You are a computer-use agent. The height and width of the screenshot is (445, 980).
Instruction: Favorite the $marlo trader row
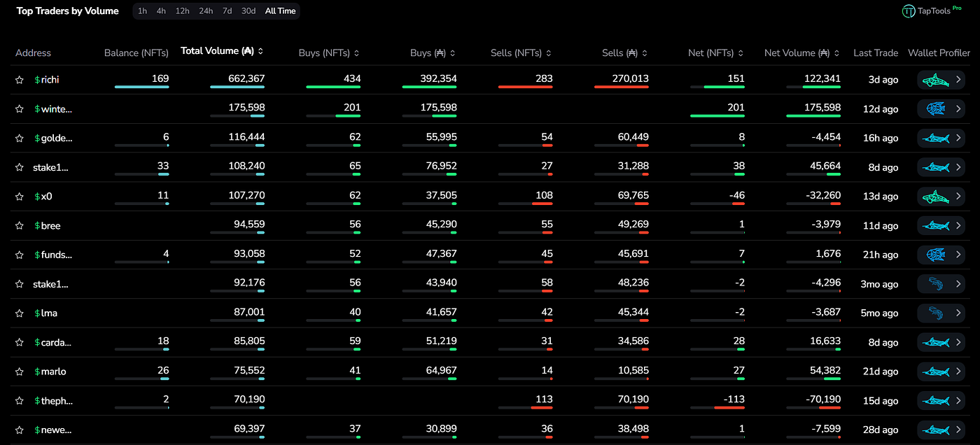(20, 372)
